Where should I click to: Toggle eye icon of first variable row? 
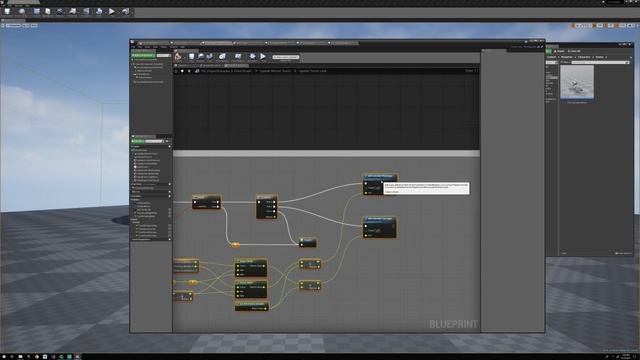169,210
